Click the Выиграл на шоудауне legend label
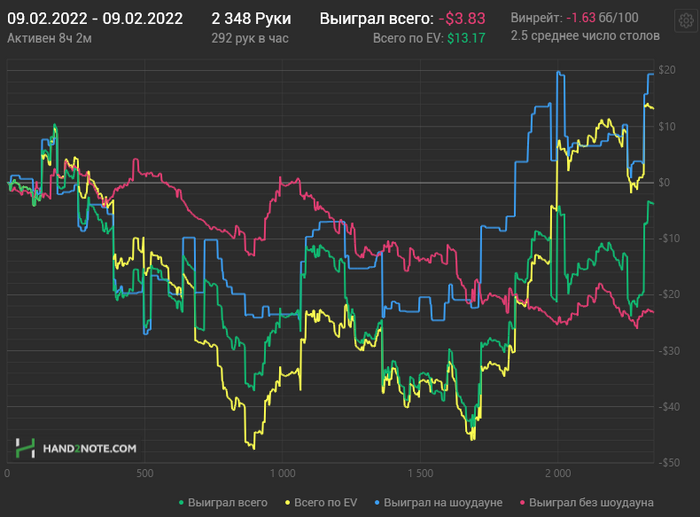Screen dimensions: 700x517 point(443,503)
